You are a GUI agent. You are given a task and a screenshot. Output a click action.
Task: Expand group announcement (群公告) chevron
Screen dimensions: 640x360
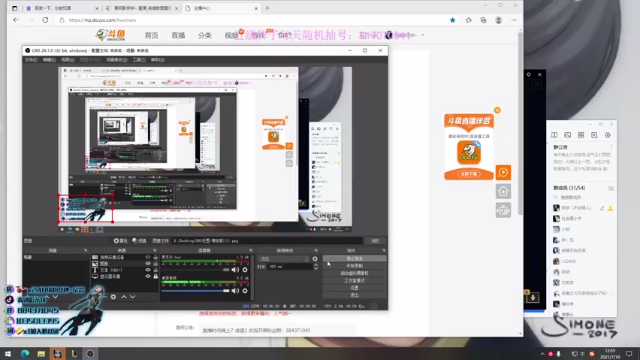tap(611, 147)
